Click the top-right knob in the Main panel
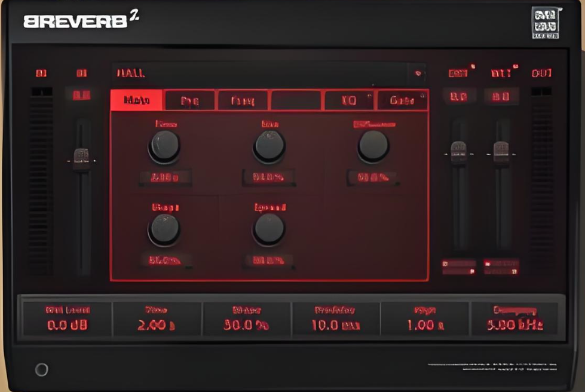Viewport: 585px width, 392px height. click(x=373, y=146)
